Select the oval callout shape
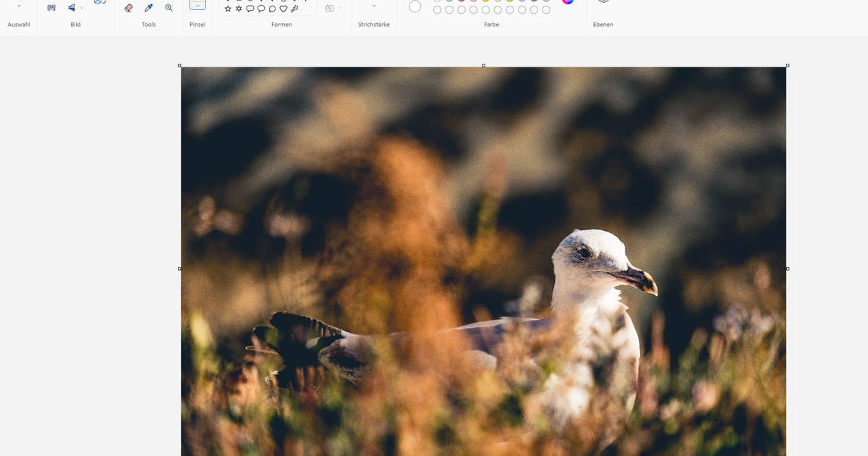This screenshot has width=868, height=456. click(x=261, y=9)
